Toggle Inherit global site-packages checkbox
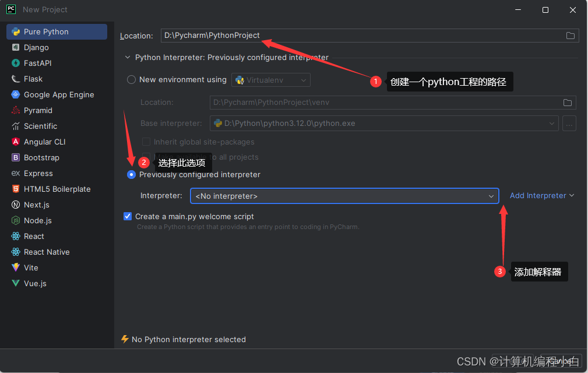The height and width of the screenshot is (373, 588). click(146, 142)
